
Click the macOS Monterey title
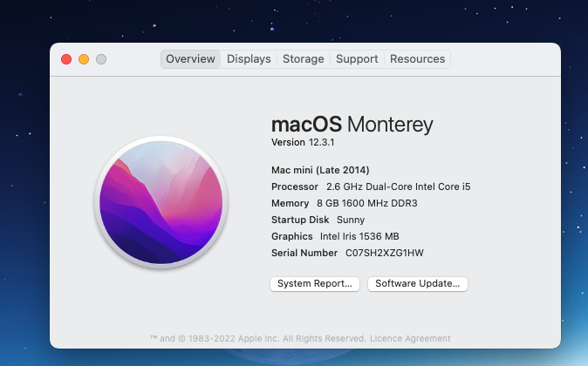click(352, 125)
